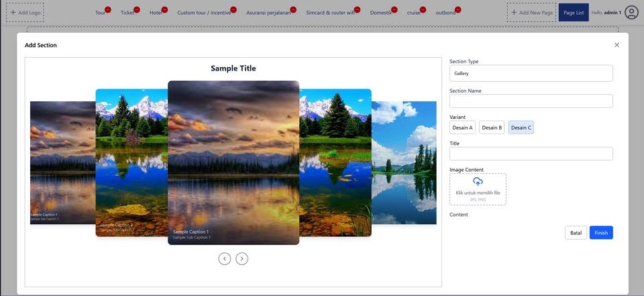Click the cloud upload icon for image
Viewport: 644px width, 296px height.
point(478,182)
